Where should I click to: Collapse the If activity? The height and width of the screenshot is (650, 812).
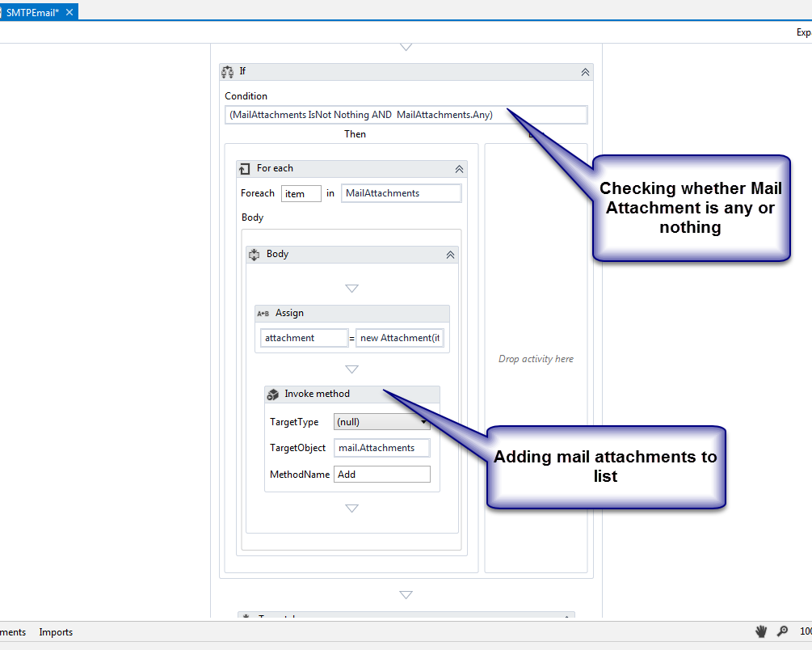point(585,72)
